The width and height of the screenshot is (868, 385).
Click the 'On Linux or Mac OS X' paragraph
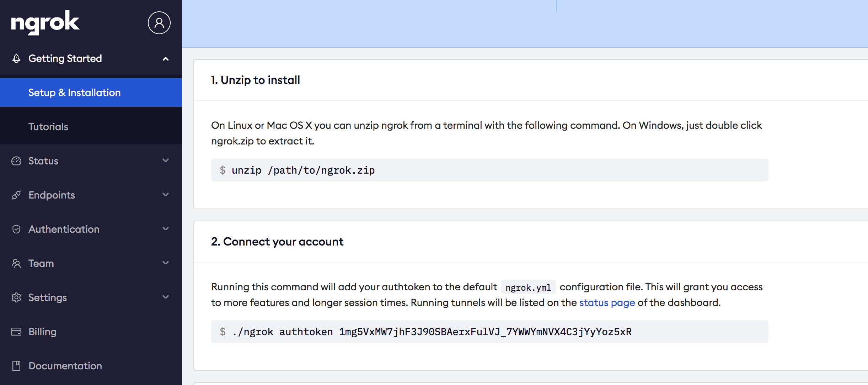click(x=487, y=133)
